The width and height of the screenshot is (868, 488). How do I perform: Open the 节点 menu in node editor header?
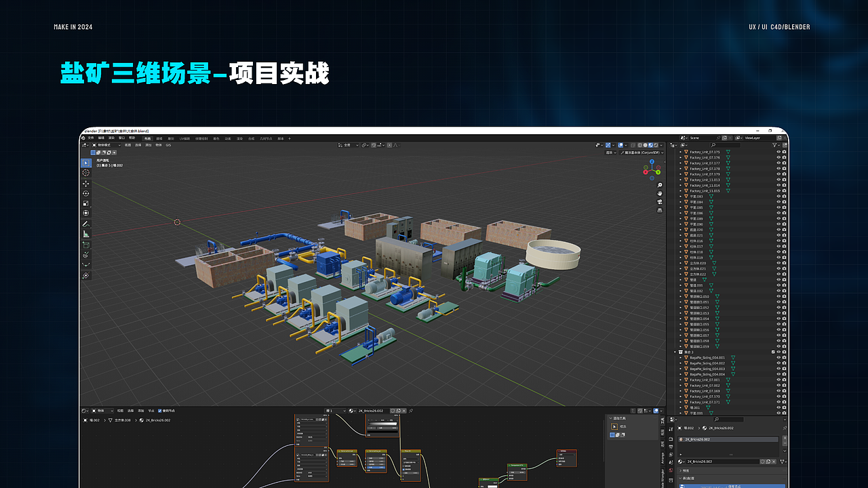click(x=151, y=411)
